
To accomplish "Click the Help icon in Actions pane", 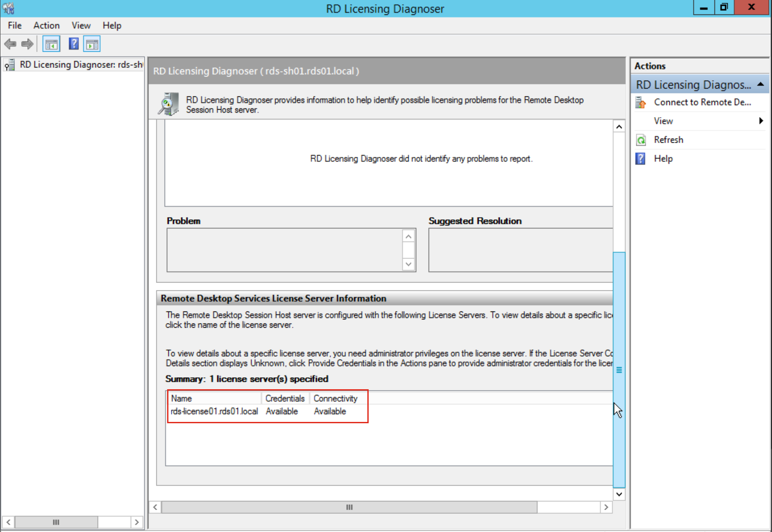I will tap(640, 158).
